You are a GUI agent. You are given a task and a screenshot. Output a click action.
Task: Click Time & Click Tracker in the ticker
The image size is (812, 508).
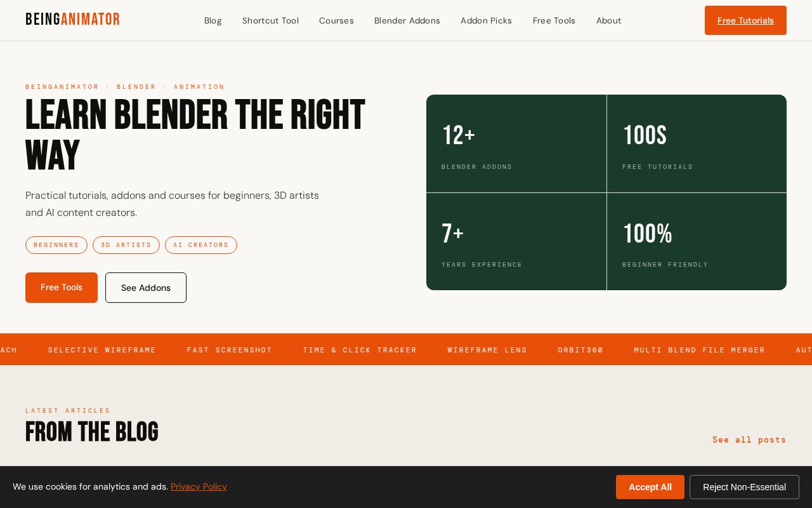coord(360,350)
